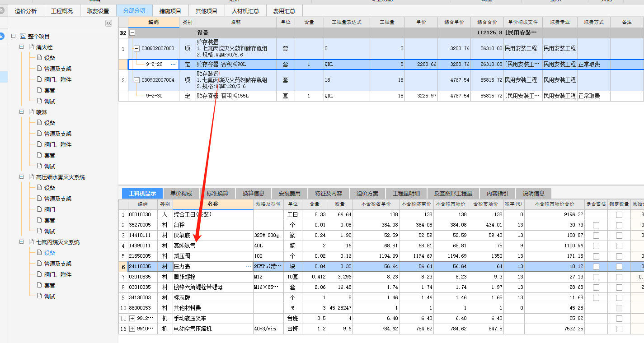The height and width of the screenshot is (343, 644).
Task: Collapse the 整个项目 root tree node
Action: [x=14, y=36]
